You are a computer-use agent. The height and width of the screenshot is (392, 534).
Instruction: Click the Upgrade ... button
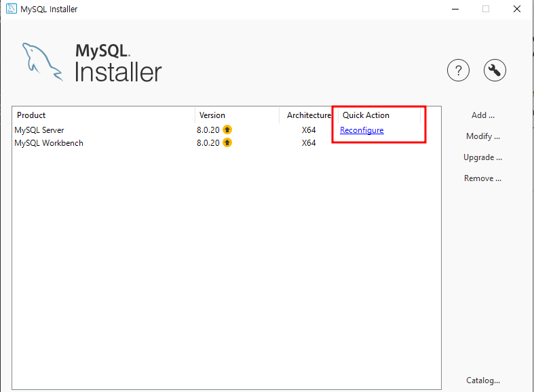482,157
